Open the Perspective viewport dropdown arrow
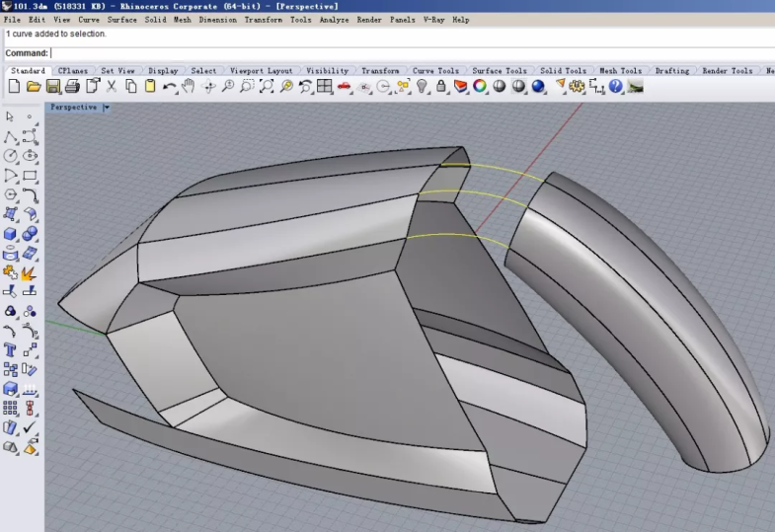The image size is (775, 532). [x=106, y=108]
